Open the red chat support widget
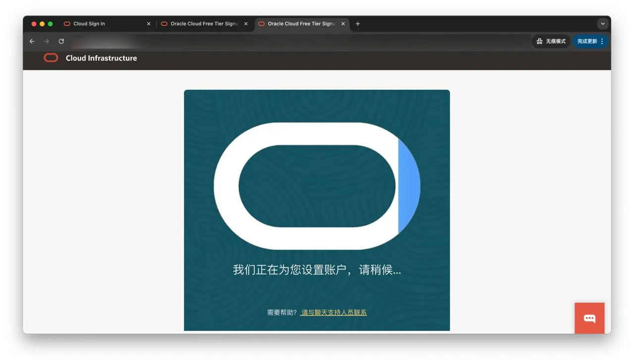This screenshot has width=634, height=364. point(589,318)
